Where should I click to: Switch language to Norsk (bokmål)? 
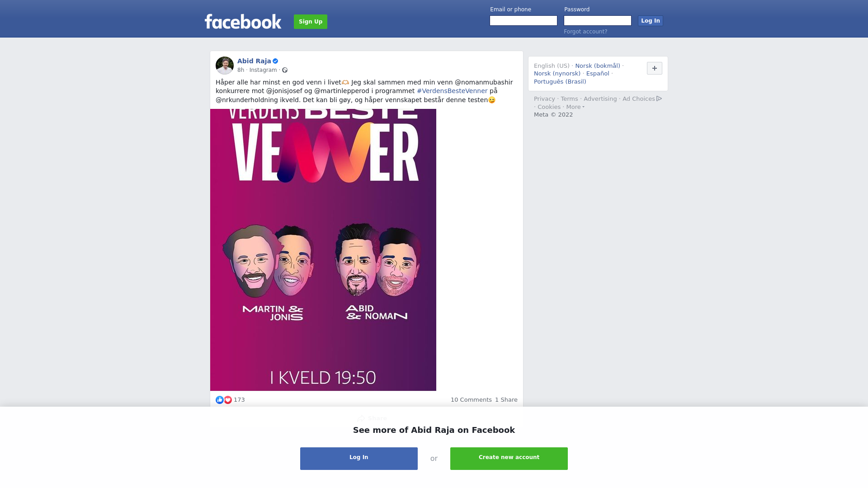[x=598, y=66]
